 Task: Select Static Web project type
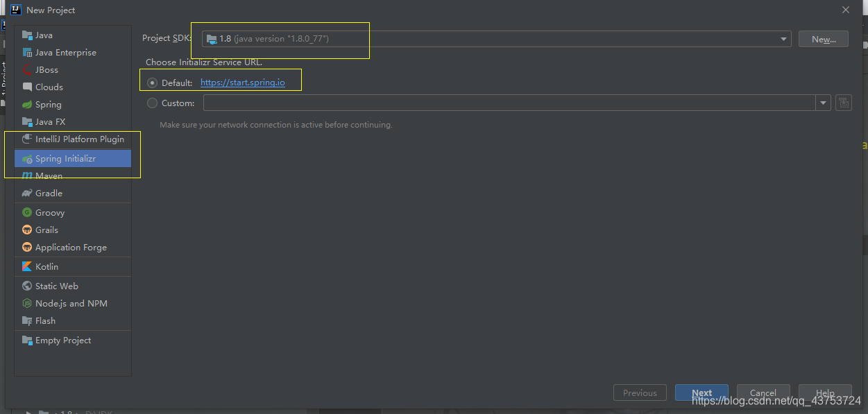(x=73, y=286)
